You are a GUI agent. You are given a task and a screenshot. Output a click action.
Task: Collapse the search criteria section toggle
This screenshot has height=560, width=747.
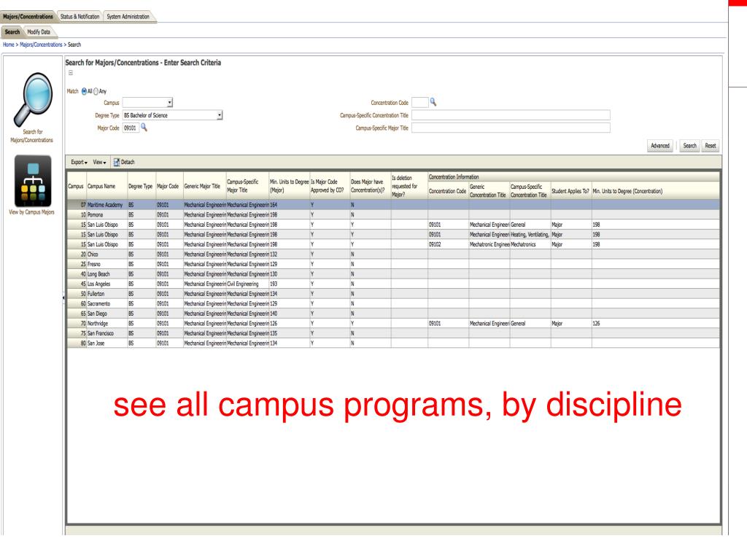tap(71, 73)
